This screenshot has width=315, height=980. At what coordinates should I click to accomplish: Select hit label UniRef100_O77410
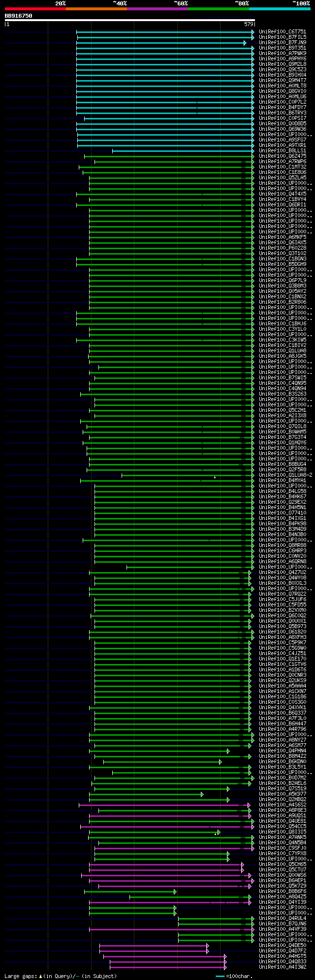click(x=283, y=513)
